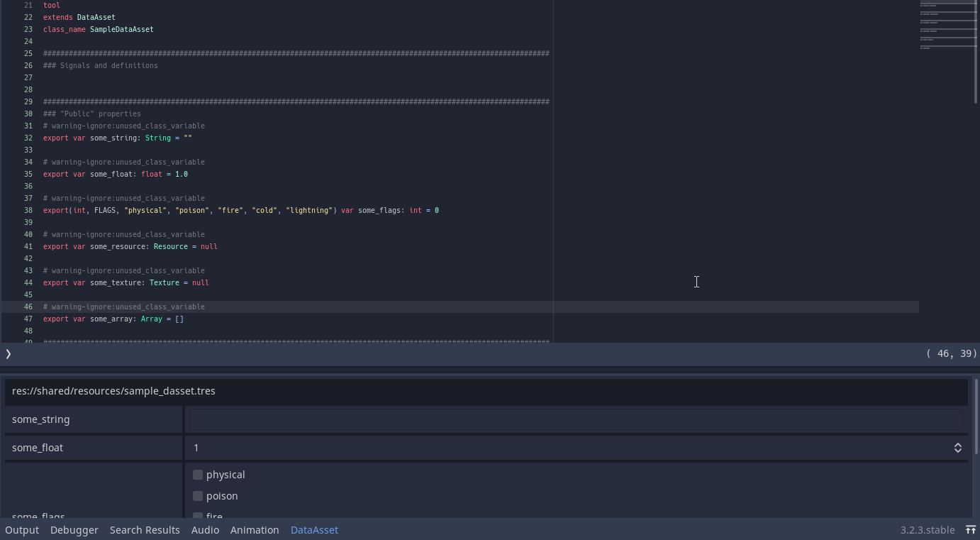Image resolution: width=980 pixels, height=540 pixels.
Task: Enable the poison flag checkbox
Action: tap(198, 496)
